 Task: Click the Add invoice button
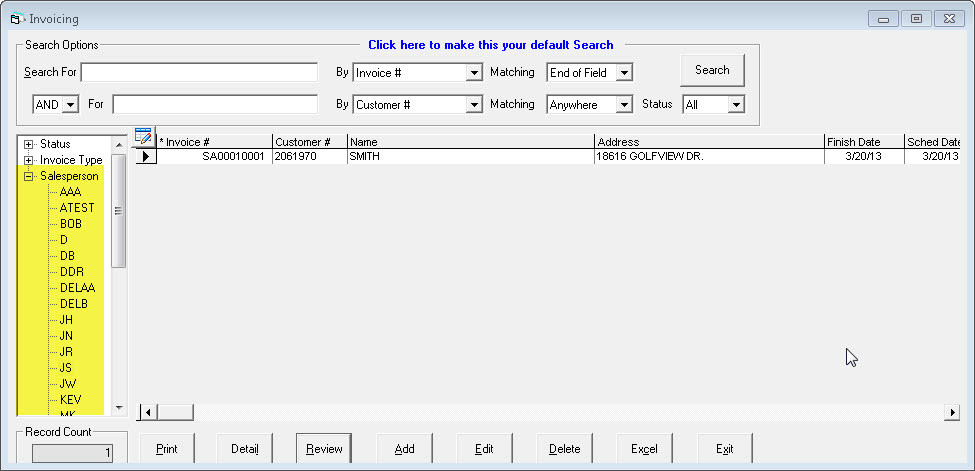point(404,449)
